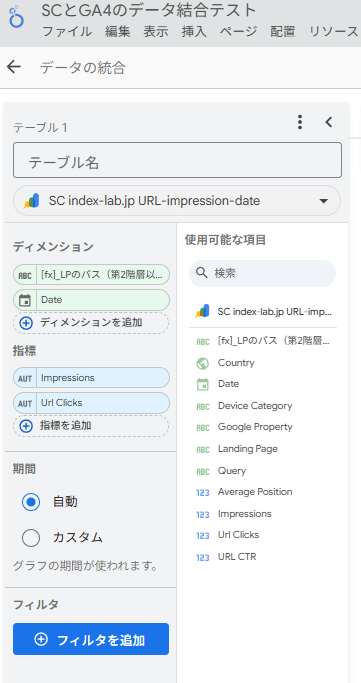The image size is (361, 683).
Task: Click フィルタを追加 button
Action: point(91,639)
